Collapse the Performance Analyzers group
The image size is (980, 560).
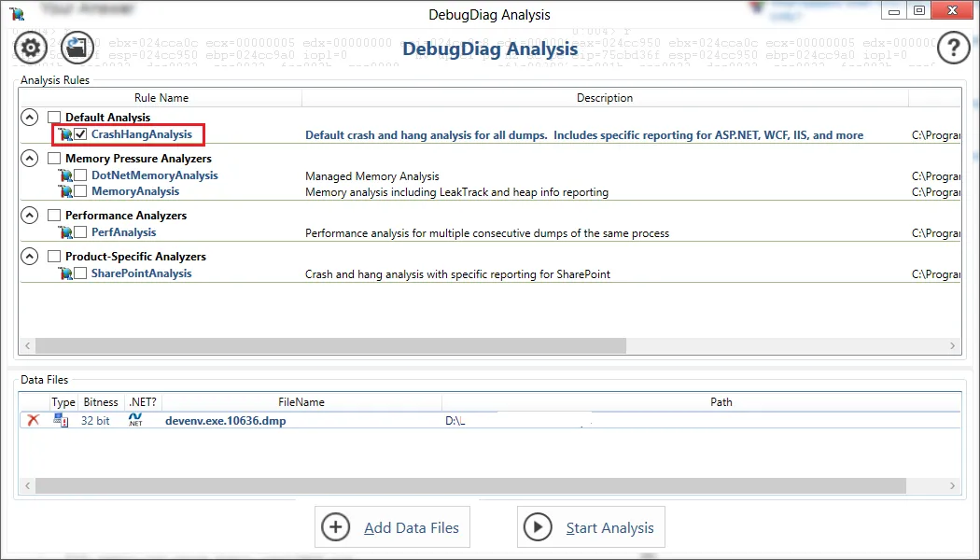tap(29, 215)
